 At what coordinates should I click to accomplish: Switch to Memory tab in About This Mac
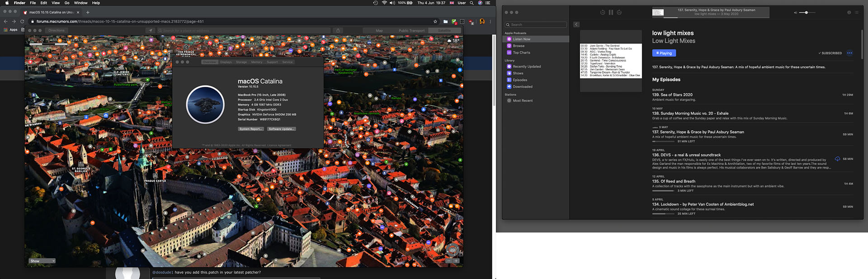(257, 62)
